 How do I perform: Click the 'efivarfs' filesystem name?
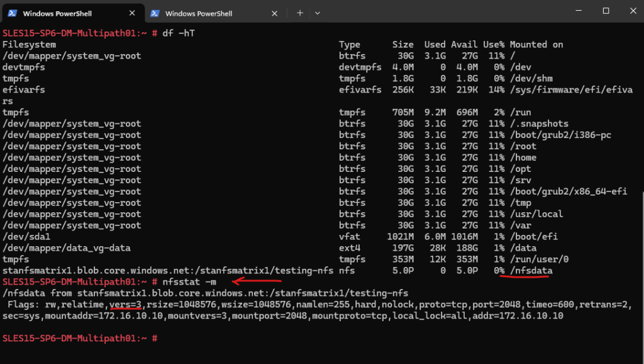point(24,89)
